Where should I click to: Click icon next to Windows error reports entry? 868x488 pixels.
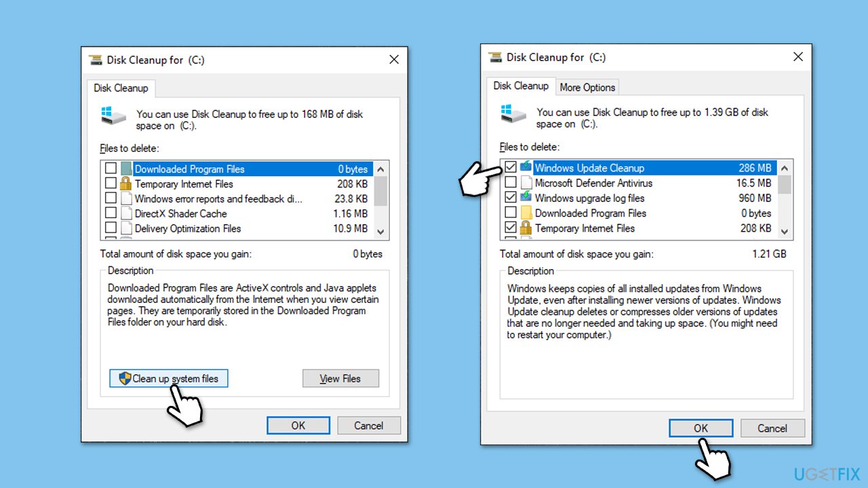[126, 199]
